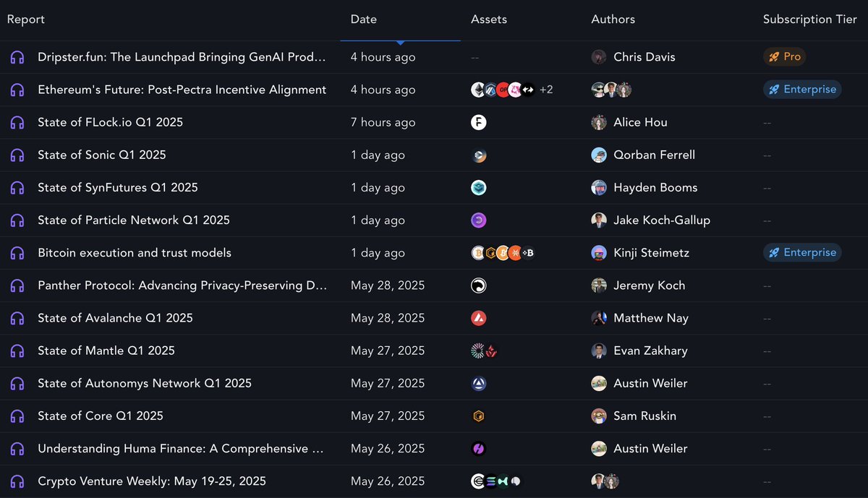
Task: Open Dripster.fun Launchpad report
Action: 182,57
